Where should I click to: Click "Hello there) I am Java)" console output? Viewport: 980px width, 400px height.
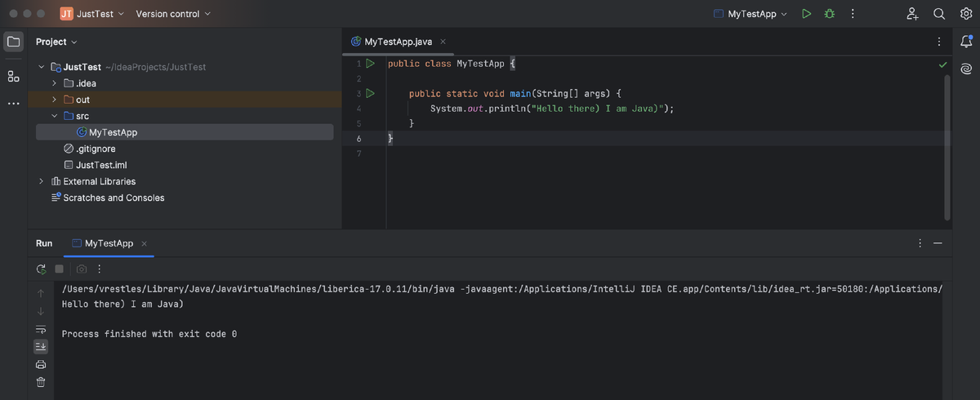coord(122,304)
